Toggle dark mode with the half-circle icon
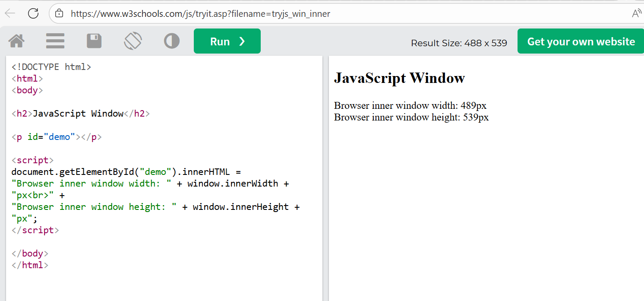This screenshot has width=644, height=301. (172, 41)
